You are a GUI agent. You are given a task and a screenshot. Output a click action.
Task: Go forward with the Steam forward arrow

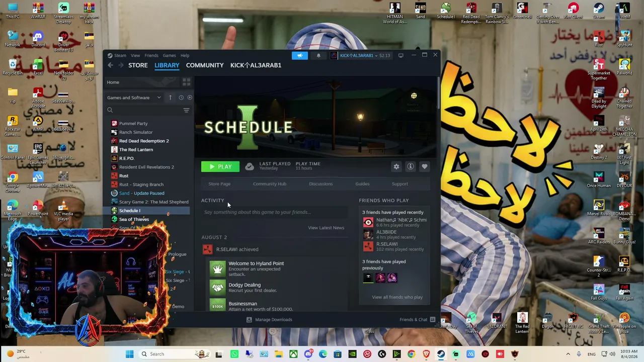[121, 65]
